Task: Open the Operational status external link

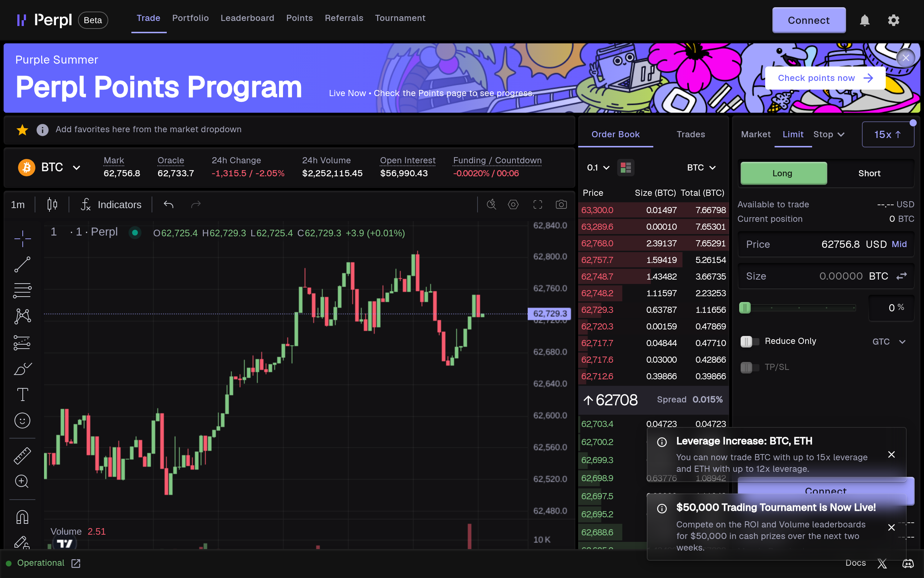Action: coord(76,563)
